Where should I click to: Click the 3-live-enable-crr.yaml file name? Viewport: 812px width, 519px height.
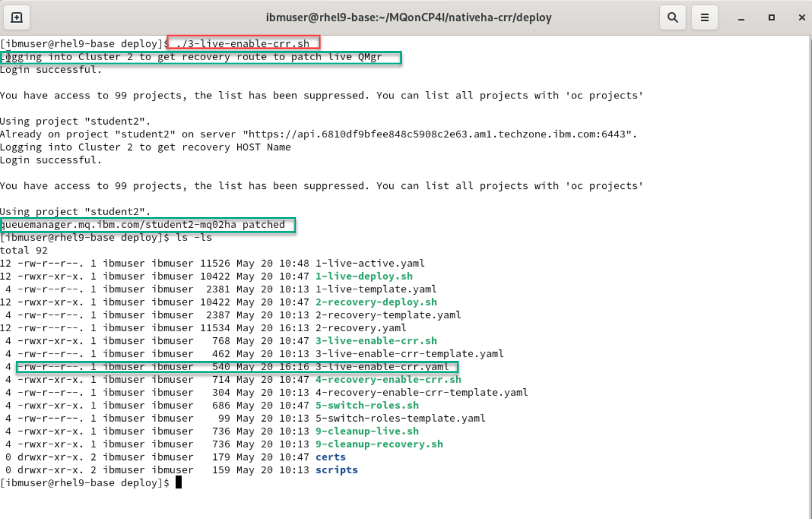[382, 366]
